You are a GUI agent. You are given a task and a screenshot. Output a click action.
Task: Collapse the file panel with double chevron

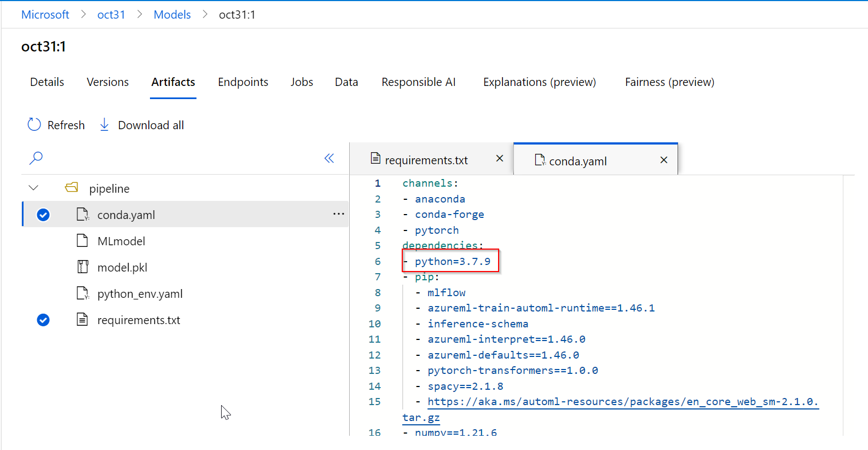pyautogui.click(x=329, y=158)
